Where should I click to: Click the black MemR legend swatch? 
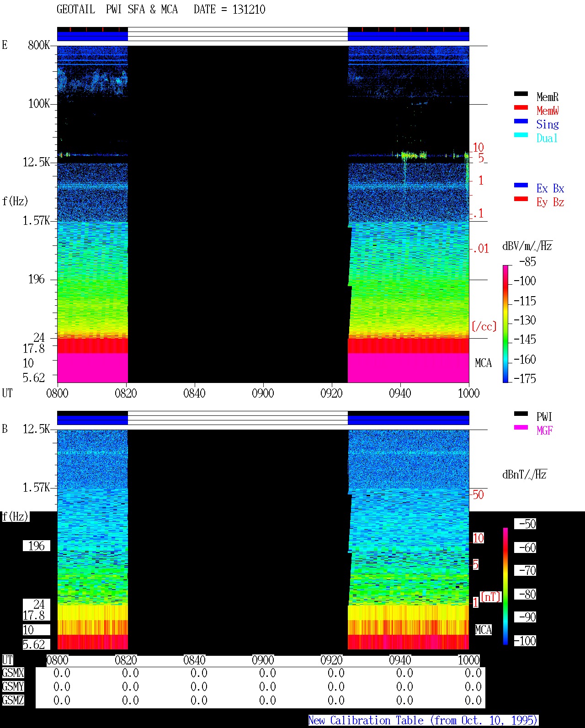click(x=521, y=94)
